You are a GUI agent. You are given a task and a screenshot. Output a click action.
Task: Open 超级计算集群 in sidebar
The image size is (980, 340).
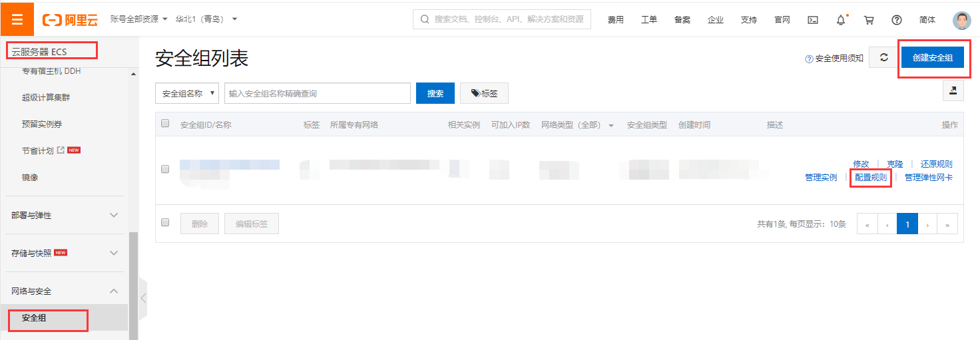pos(46,98)
